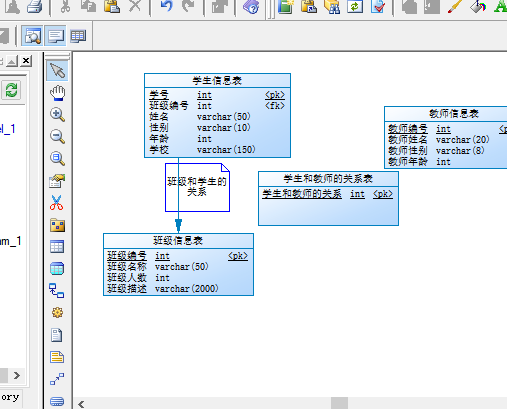Select the Open Package Diagram magnifier tool
507x409 pixels.
pos(57,158)
